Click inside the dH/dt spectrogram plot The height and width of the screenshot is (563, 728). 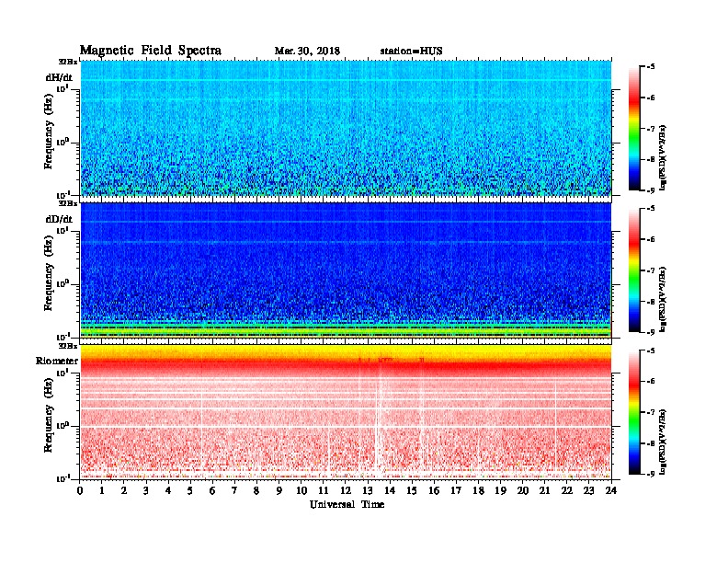click(346, 128)
